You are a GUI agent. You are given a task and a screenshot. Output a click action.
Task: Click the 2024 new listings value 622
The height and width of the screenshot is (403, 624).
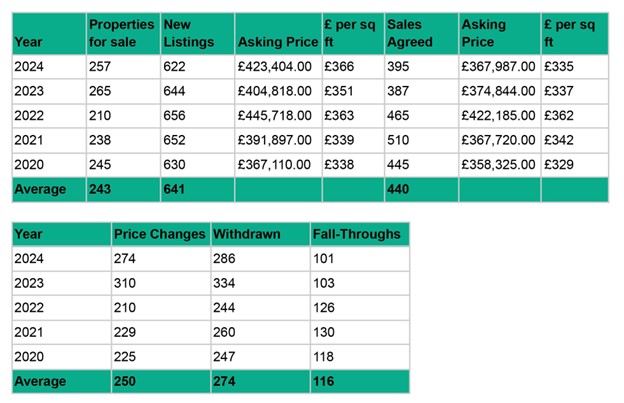pyautogui.click(x=175, y=66)
